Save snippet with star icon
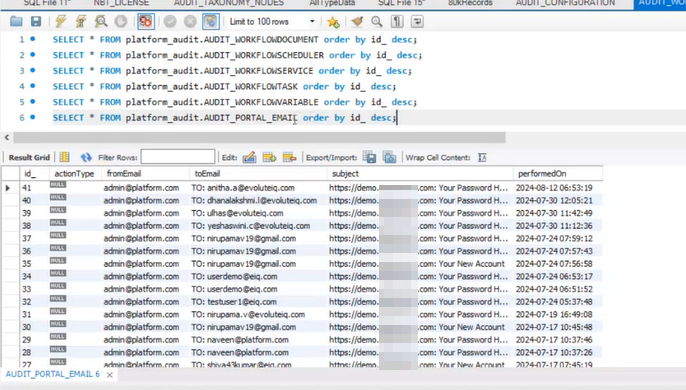This screenshot has width=686, height=390. point(333,21)
